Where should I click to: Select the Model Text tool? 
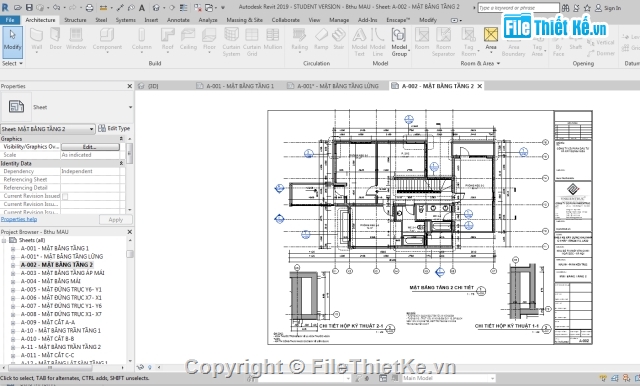(359, 42)
